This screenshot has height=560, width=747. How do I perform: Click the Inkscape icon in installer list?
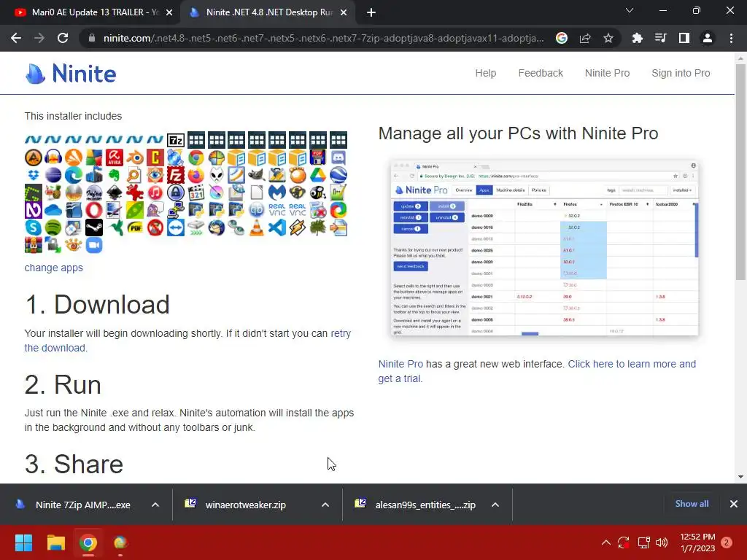(115, 192)
